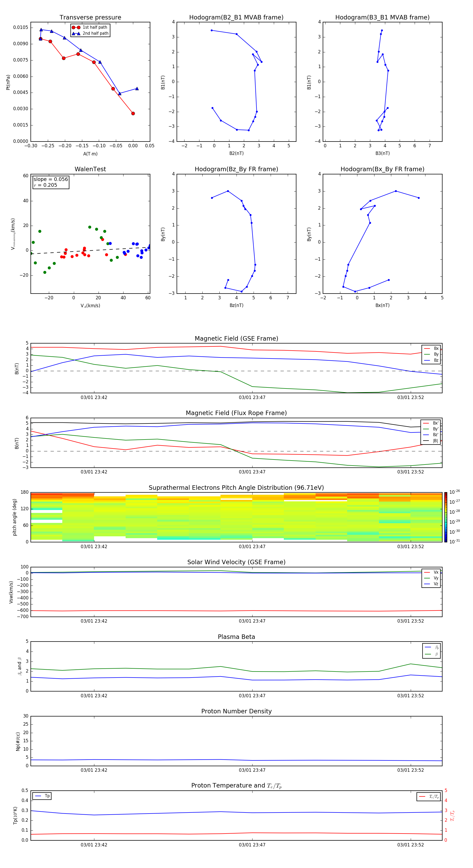The width and height of the screenshot is (473, 868).
Task: Click 'slope = 0.056' annotation text
Action: [x=51, y=179]
